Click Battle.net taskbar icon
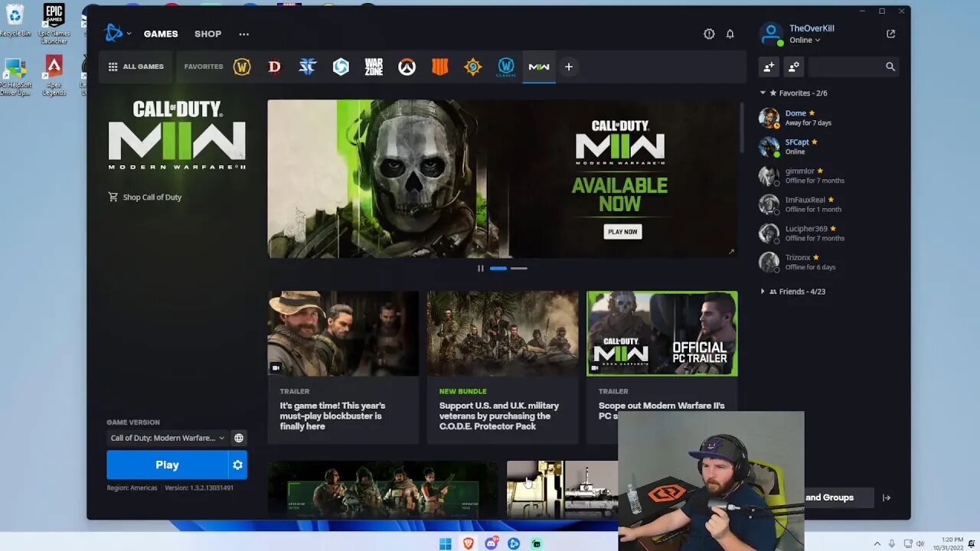The width and height of the screenshot is (980, 551). (x=514, y=543)
